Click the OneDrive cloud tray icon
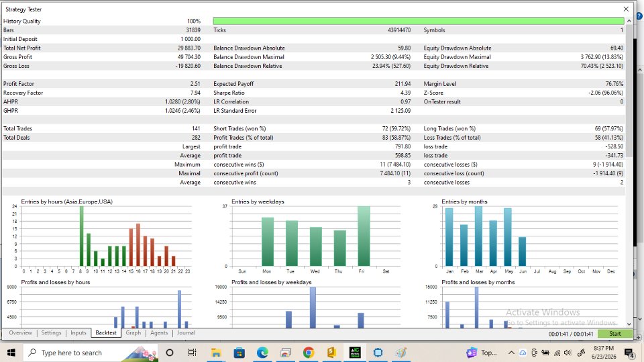644x362 pixels. point(523,353)
